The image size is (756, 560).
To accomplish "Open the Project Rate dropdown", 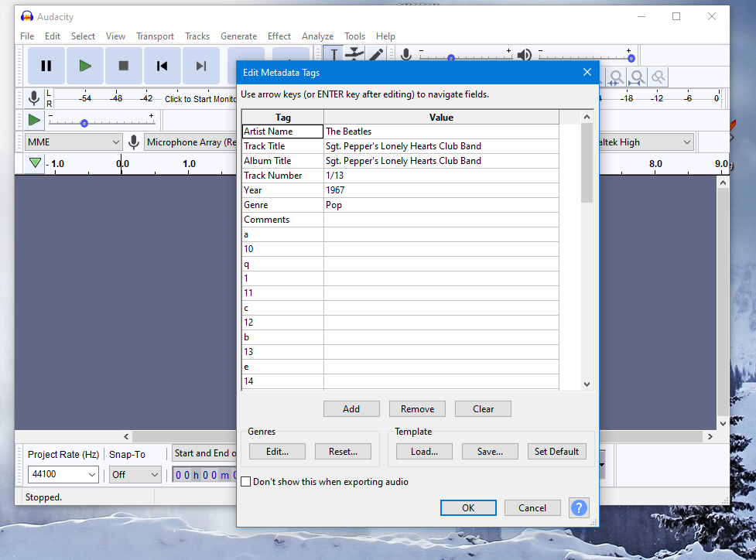I will tap(62, 474).
